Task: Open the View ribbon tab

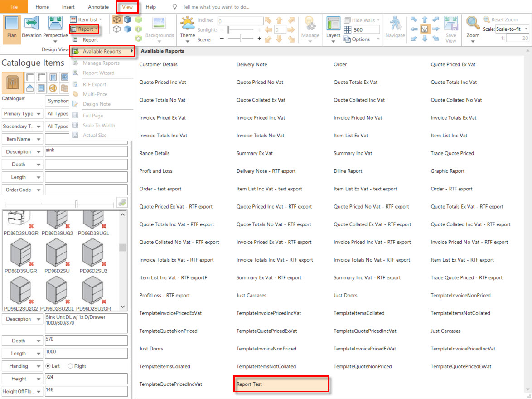Action: click(x=128, y=7)
